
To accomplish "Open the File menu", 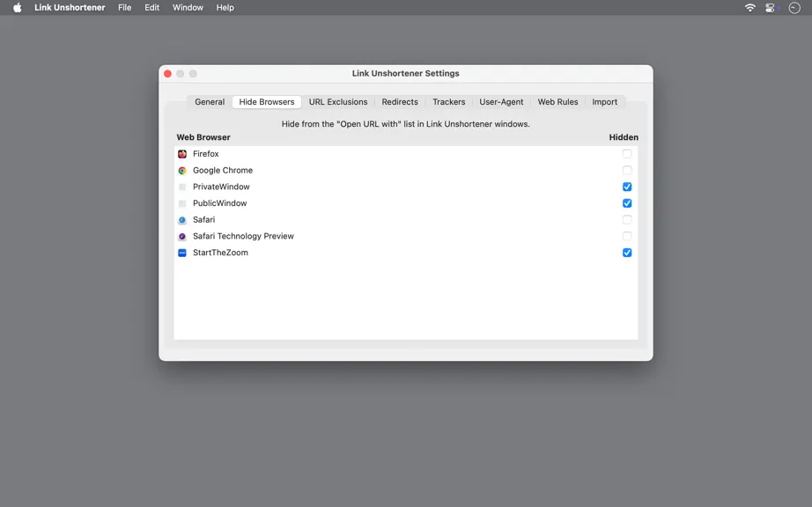I will 124,7.
